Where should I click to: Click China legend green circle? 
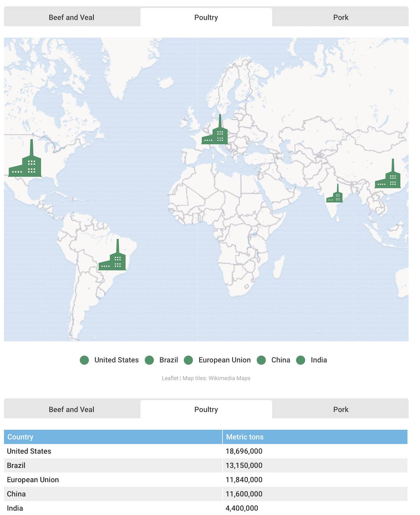pos(261,360)
